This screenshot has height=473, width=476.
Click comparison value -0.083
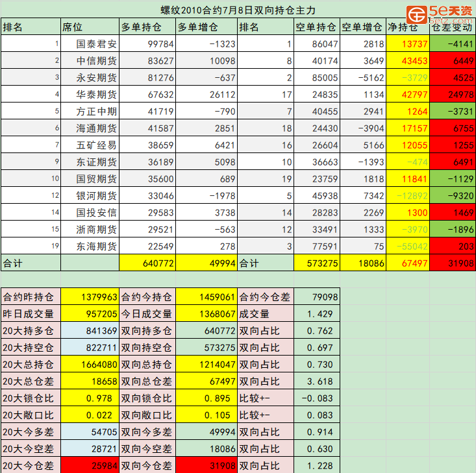(x=317, y=398)
